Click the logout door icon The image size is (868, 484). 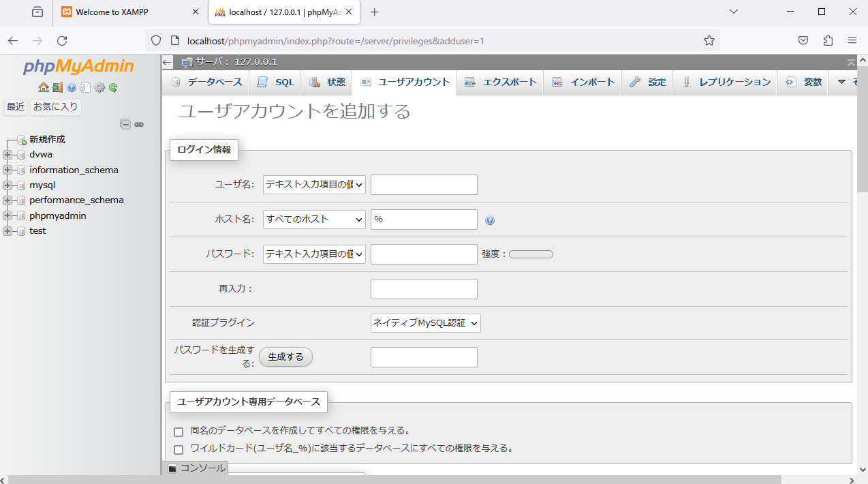[57, 87]
